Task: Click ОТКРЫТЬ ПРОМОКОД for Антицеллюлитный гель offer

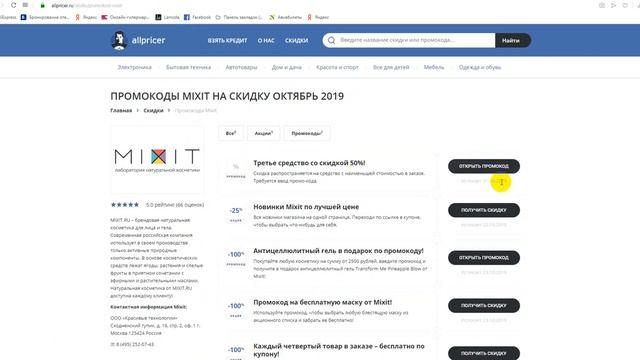Action: click(484, 258)
